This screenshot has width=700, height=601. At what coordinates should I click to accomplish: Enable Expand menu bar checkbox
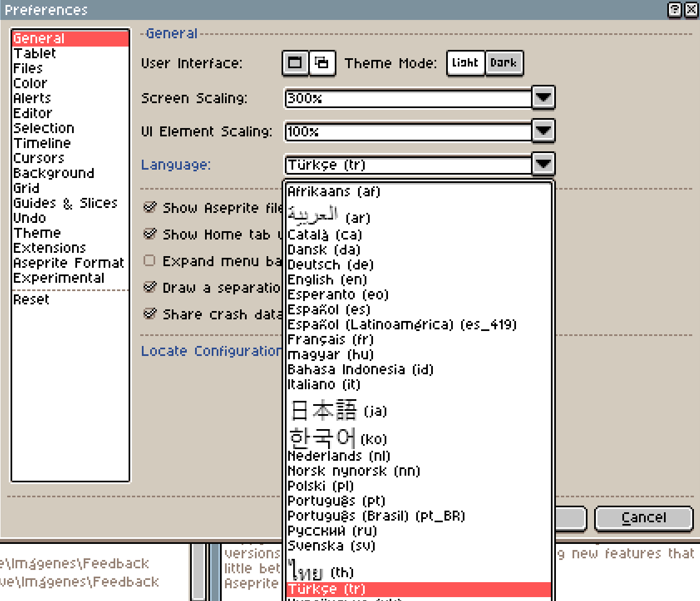(150, 261)
